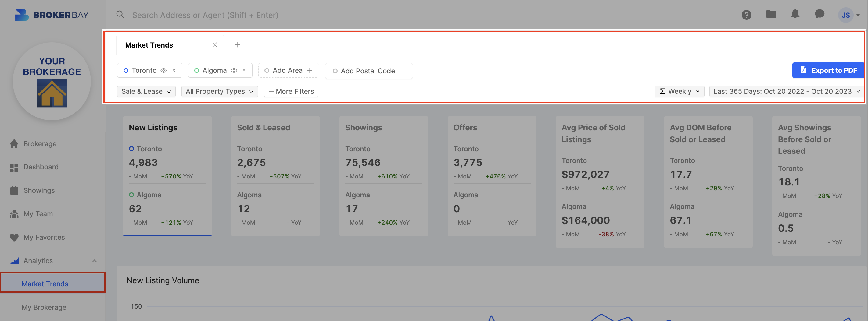Open the help question mark icon
The height and width of the screenshot is (321, 868).
click(x=746, y=15)
